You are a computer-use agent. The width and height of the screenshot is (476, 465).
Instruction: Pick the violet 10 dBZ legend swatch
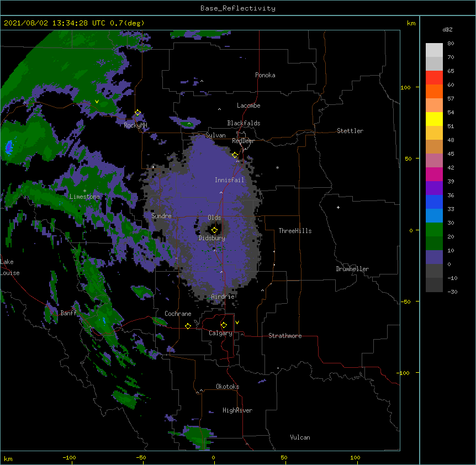pyautogui.click(x=434, y=257)
